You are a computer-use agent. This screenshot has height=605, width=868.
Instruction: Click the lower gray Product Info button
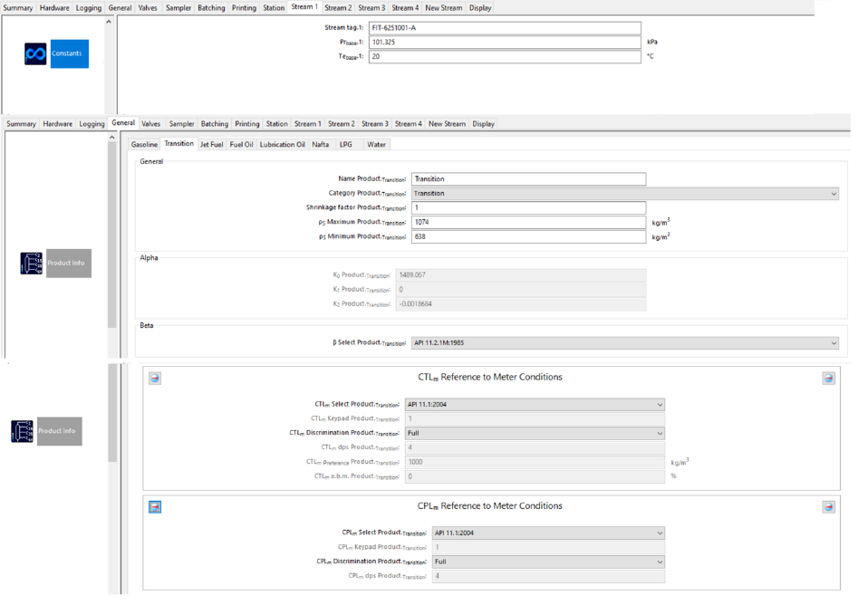[x=59, y=431]
